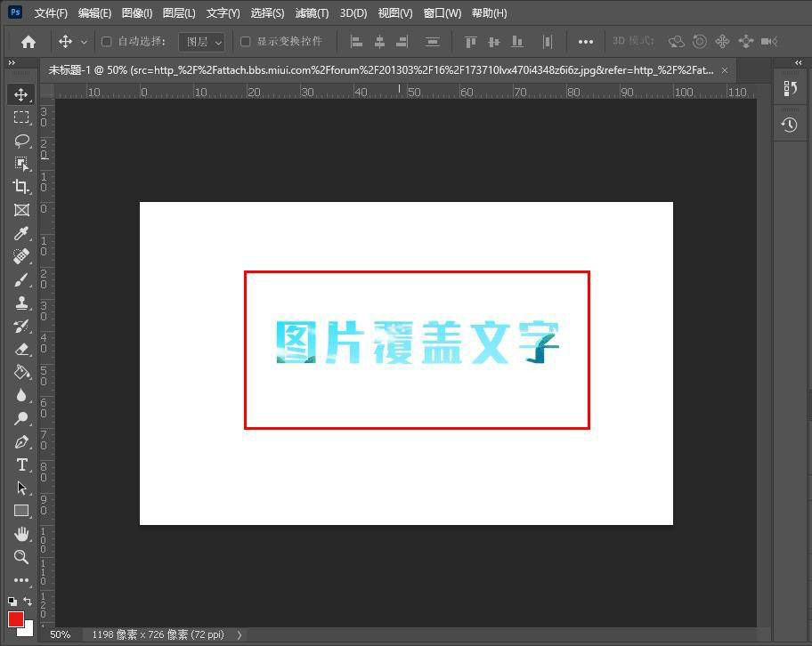Click the align left edges button
This screenshot has width=812, height=646.
(x=355, y=41)
